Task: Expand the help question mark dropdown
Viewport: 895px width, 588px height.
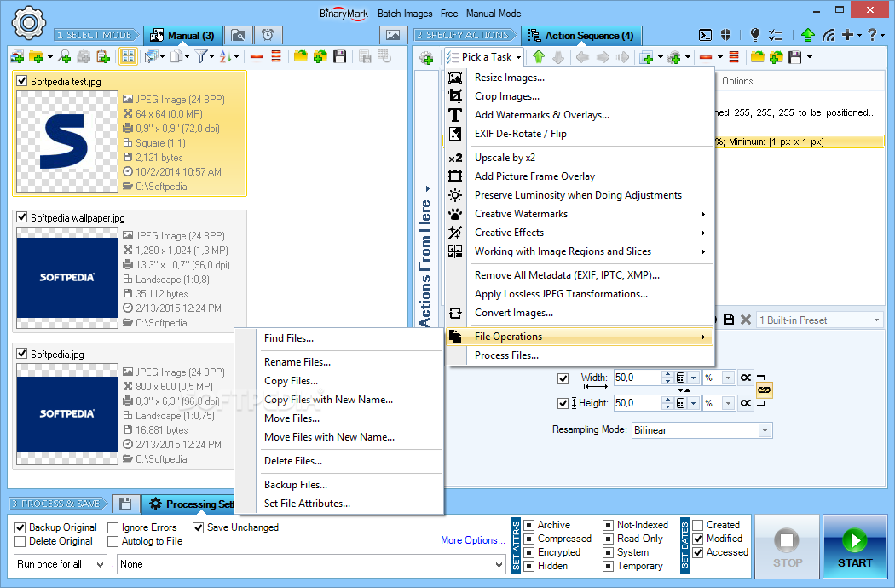Action: (883, 36)
